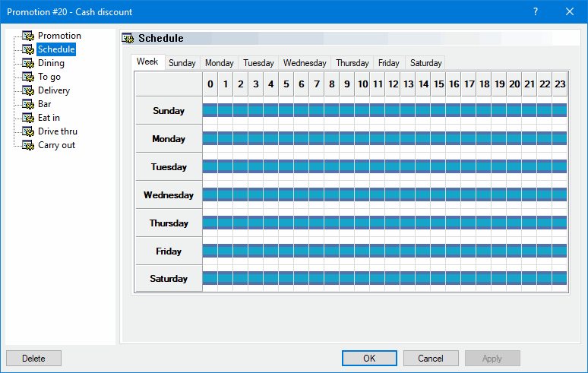588x373 pixels.
Task: Click the help question mark in title bar
Action: pyautogui.click(x=535, y=11)
